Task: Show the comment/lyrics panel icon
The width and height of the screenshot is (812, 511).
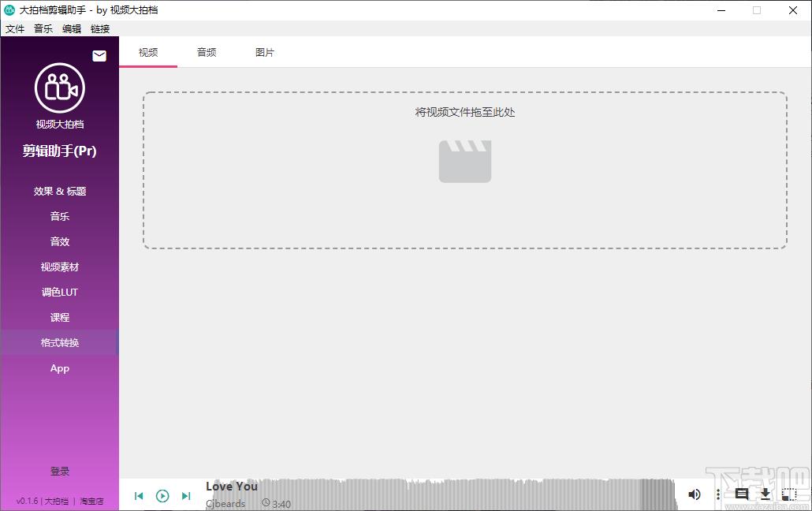Action: [742, 494]
